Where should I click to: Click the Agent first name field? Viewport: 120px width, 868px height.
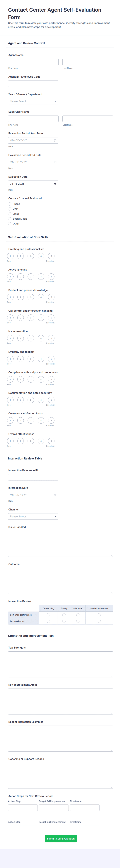click(33, 62)
